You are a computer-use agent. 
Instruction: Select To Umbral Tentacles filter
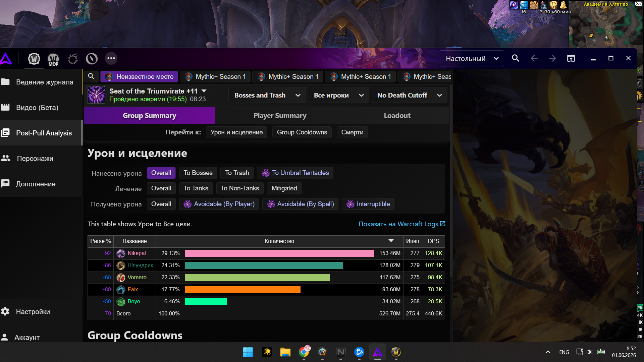coord(295,173)
